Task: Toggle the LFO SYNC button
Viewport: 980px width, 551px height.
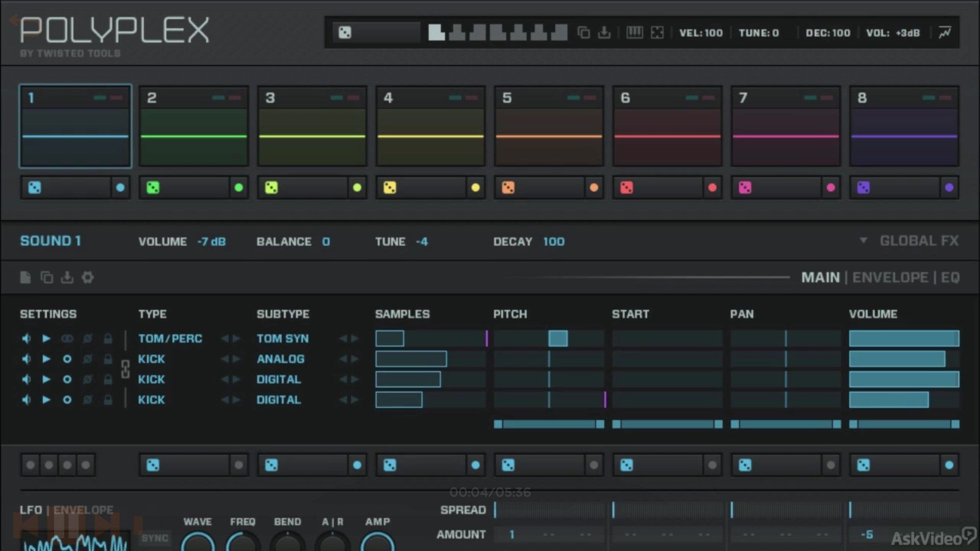Action: pos(155,538)
